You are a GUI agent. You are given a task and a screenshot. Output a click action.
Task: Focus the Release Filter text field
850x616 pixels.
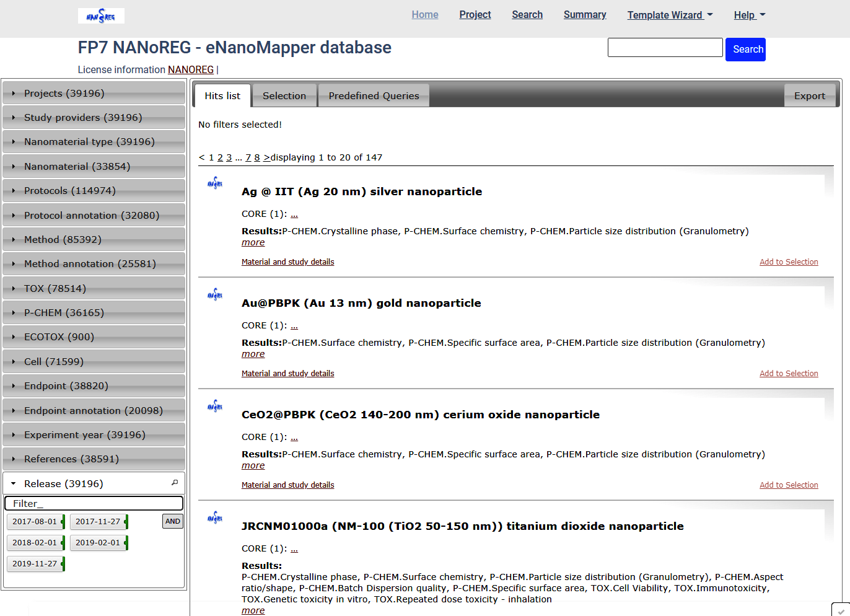point(94,503)
